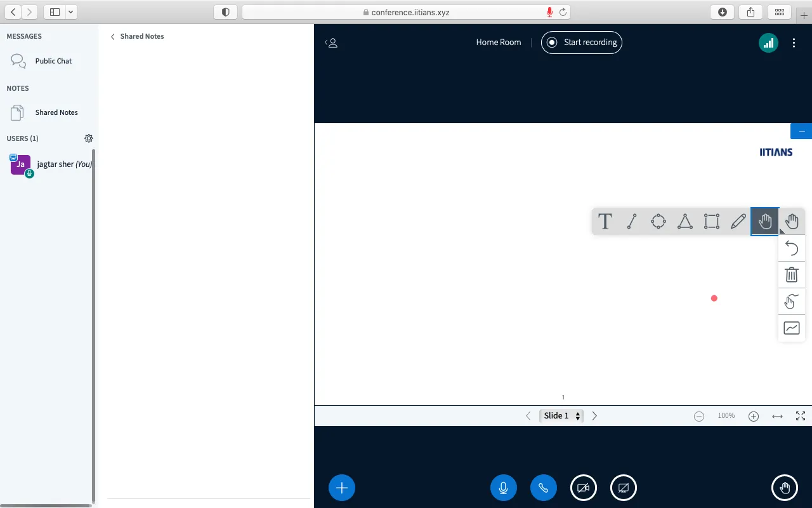
Task: Open the three-dot options menu
Action: 794,43
